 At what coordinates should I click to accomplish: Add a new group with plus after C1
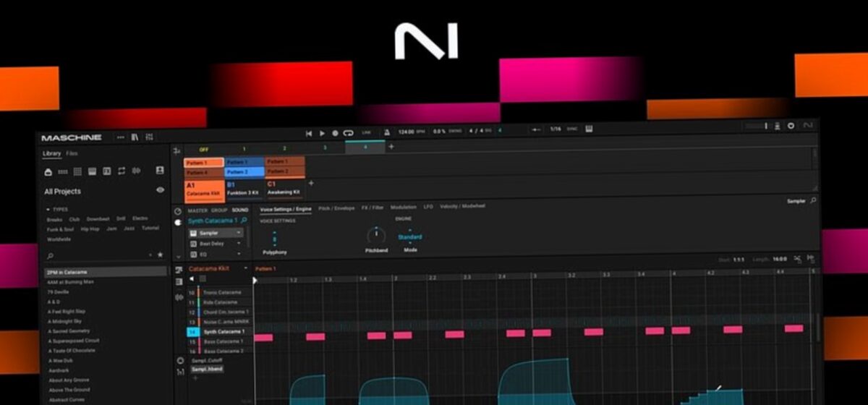[x=312, y=184]
